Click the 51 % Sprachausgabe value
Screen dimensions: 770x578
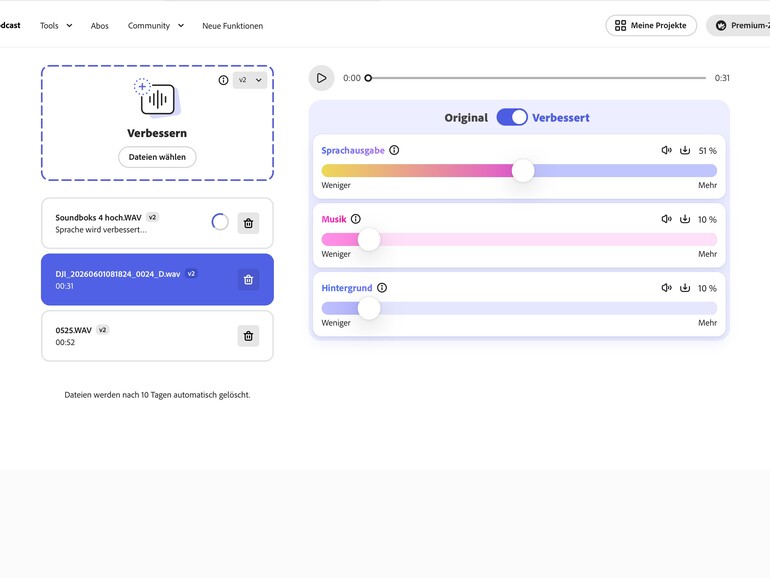click(707, 151)
